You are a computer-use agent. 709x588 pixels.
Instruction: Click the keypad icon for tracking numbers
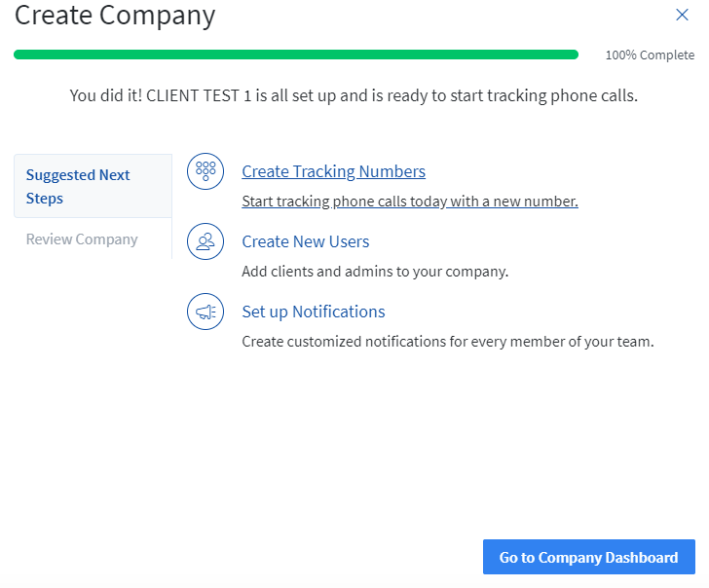pos(205,171)
